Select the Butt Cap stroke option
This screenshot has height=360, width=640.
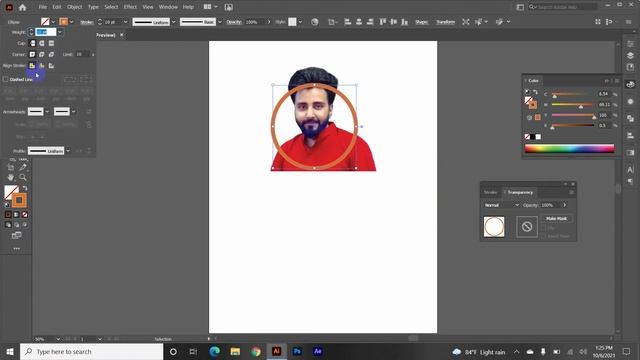click(32, 43)
